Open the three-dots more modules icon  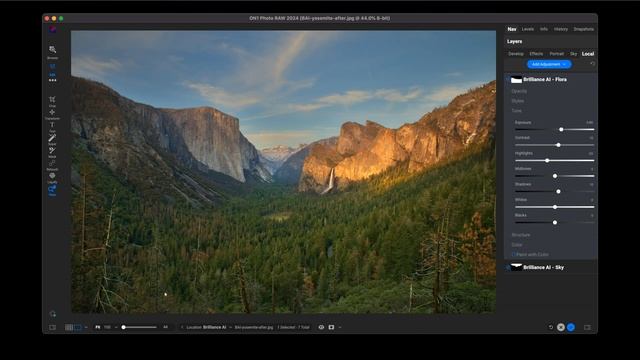pos(52,80)
